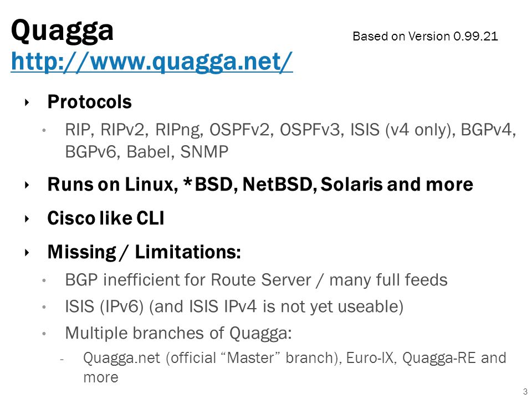Click the slide number 3

pyautogui.click(x=525, y=391)
